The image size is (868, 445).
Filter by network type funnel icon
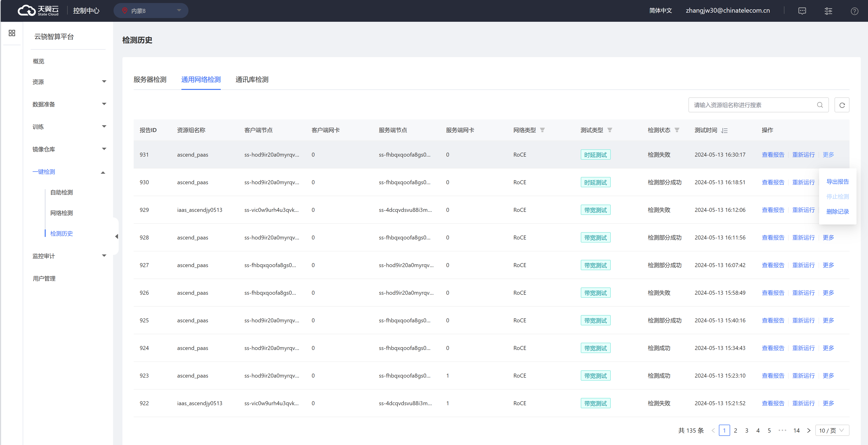tap(542, 130)
